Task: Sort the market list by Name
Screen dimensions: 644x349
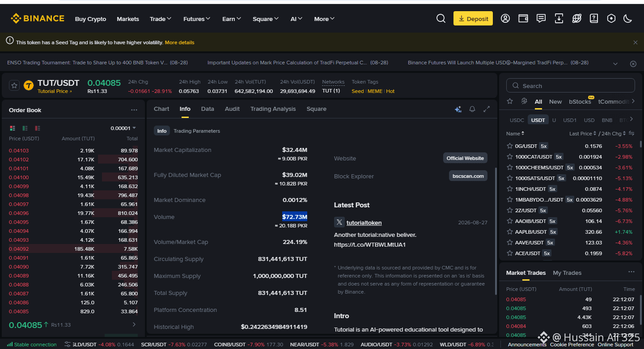Action: click(515, 134)
